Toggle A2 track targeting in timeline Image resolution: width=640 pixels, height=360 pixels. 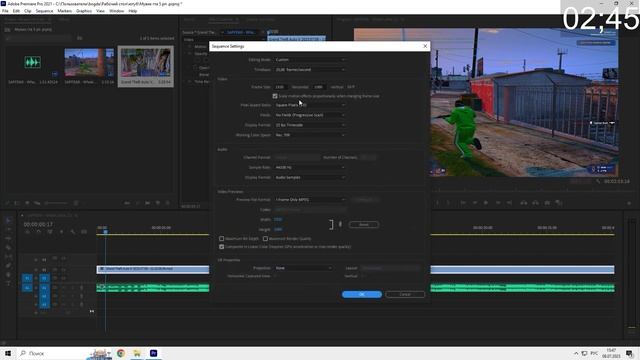coord(44,296)
